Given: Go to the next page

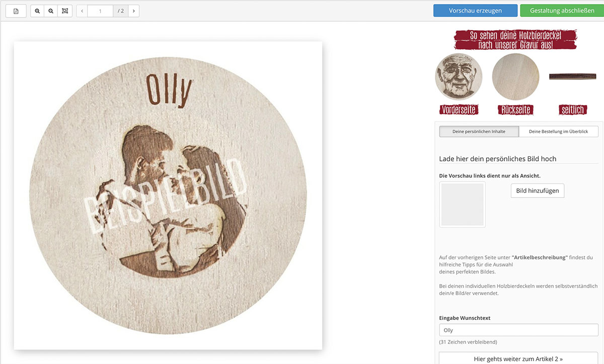Looking at the screenshot, I should (133, 11).
